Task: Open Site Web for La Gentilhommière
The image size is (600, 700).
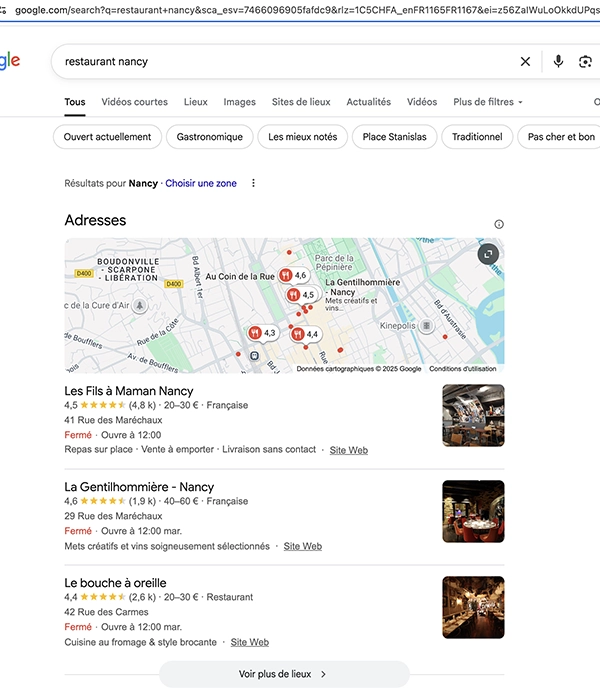Action: tap(303, 546)
